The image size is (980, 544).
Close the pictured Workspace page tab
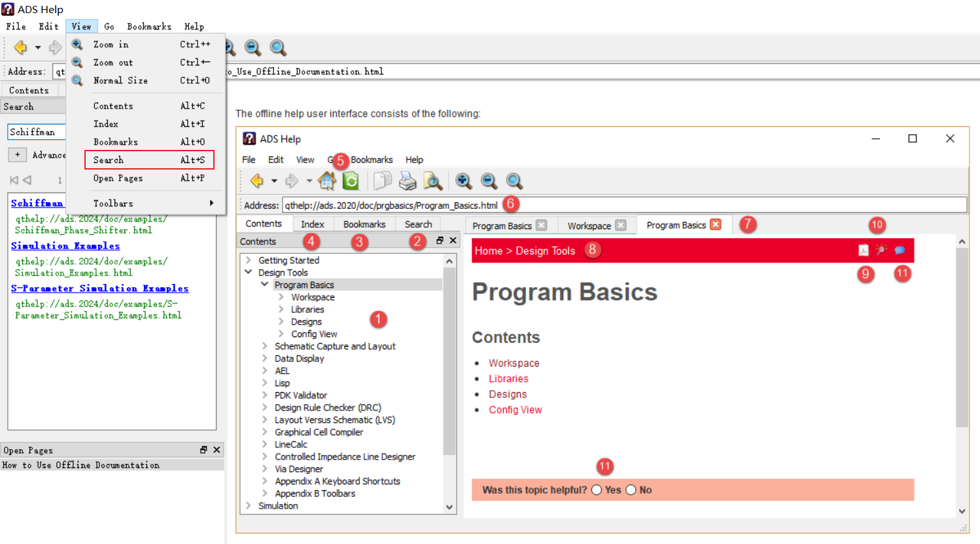621,225
